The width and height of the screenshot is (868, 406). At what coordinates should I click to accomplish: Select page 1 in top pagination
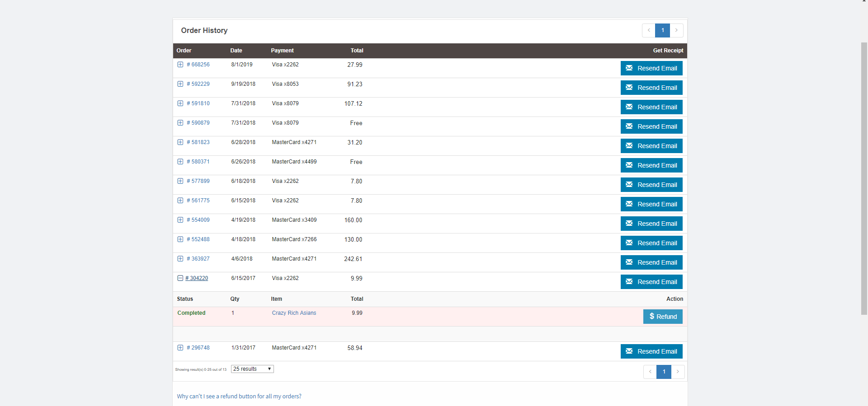[x=663, y=30]
